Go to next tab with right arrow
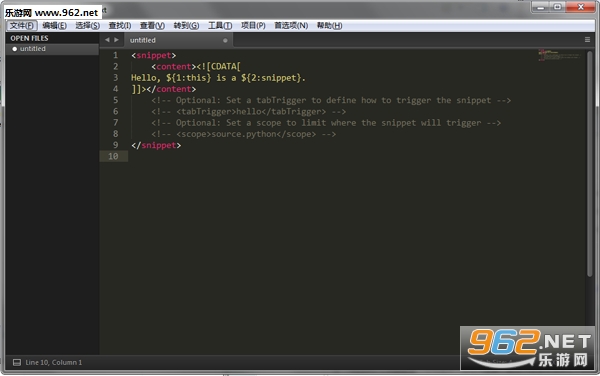 point(116,40)
